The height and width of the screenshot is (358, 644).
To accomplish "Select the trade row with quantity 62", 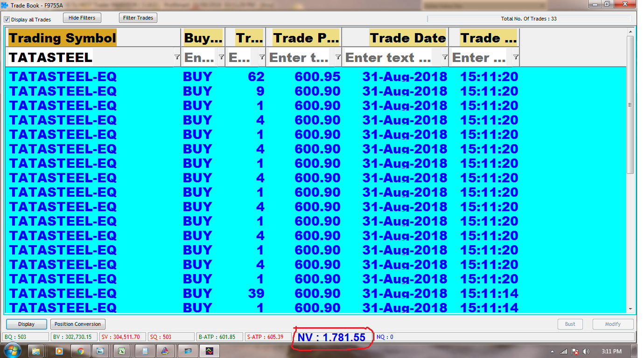I will [x=315, y=76].
